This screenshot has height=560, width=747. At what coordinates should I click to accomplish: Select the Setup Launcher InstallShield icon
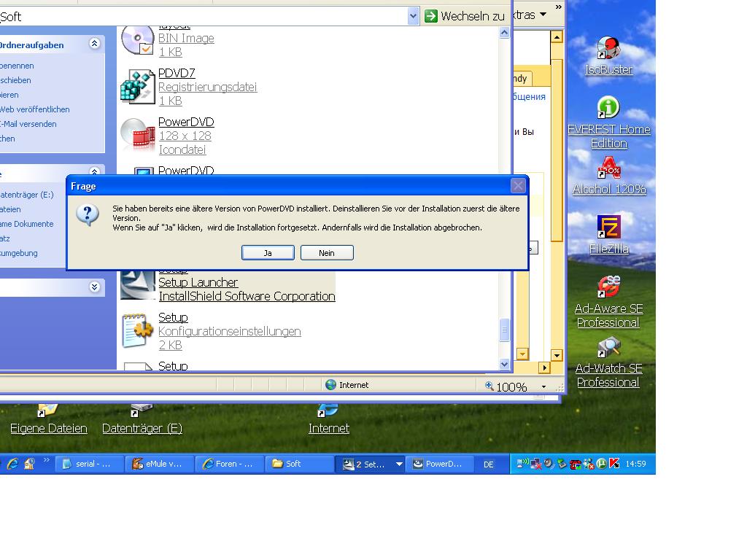(138, 285)
